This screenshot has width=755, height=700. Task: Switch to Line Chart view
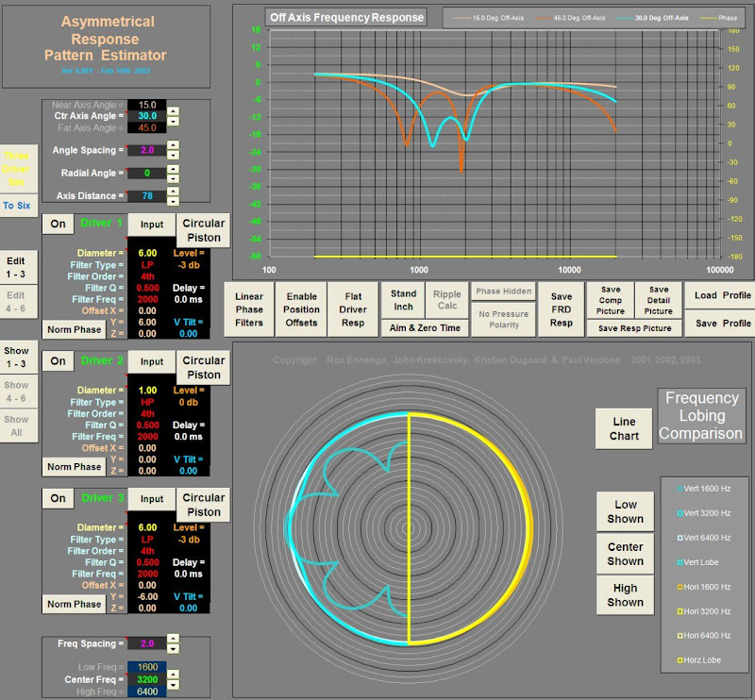(x=625, y=429)
